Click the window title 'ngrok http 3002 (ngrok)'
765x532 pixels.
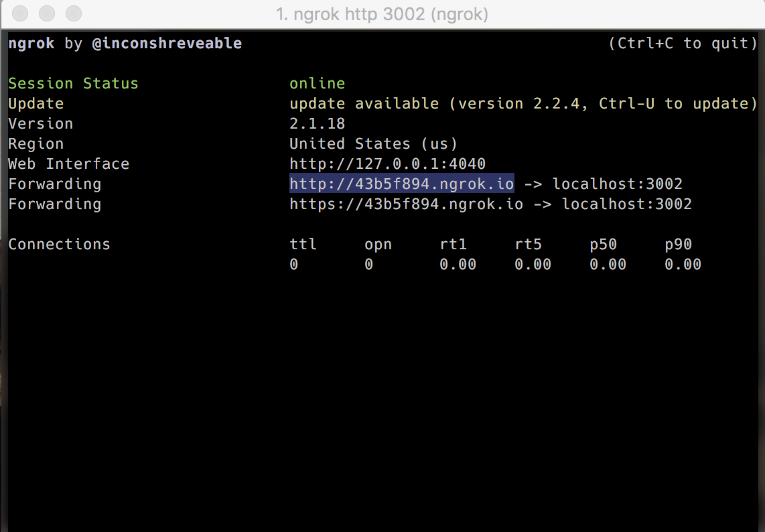tap(382, 14)
